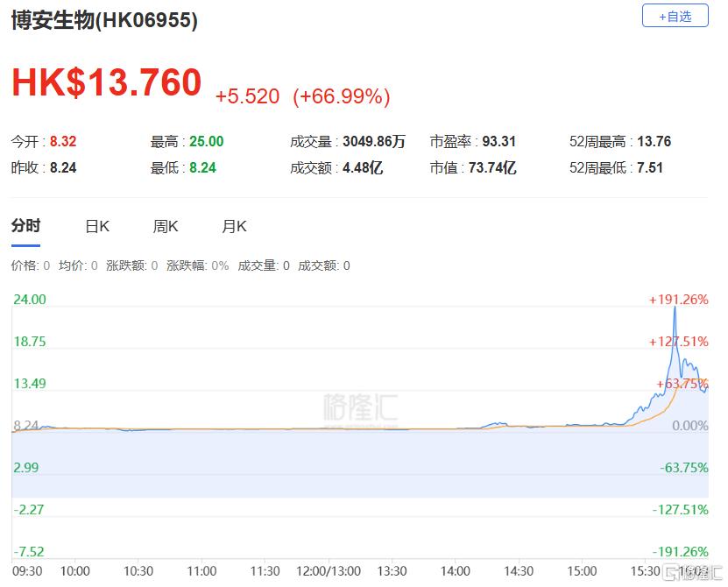The image size is (728, 587).
Task: Click the 18.75 y-axis price label
Action: 30,342
